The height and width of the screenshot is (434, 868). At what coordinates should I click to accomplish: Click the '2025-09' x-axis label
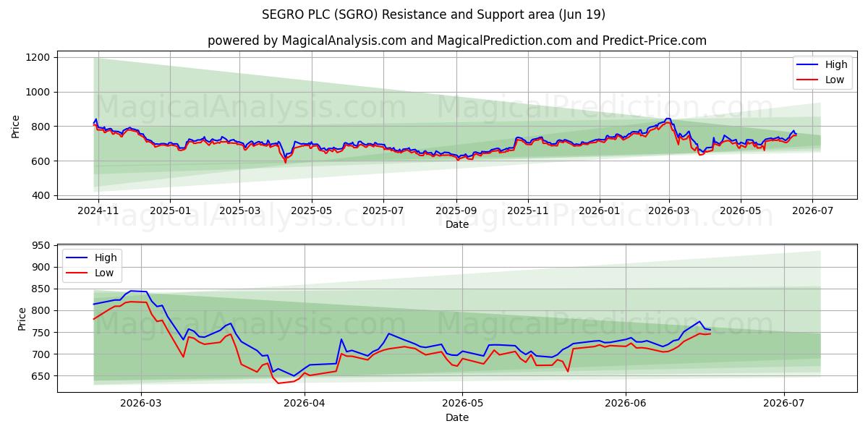click(x=456, y=210)
